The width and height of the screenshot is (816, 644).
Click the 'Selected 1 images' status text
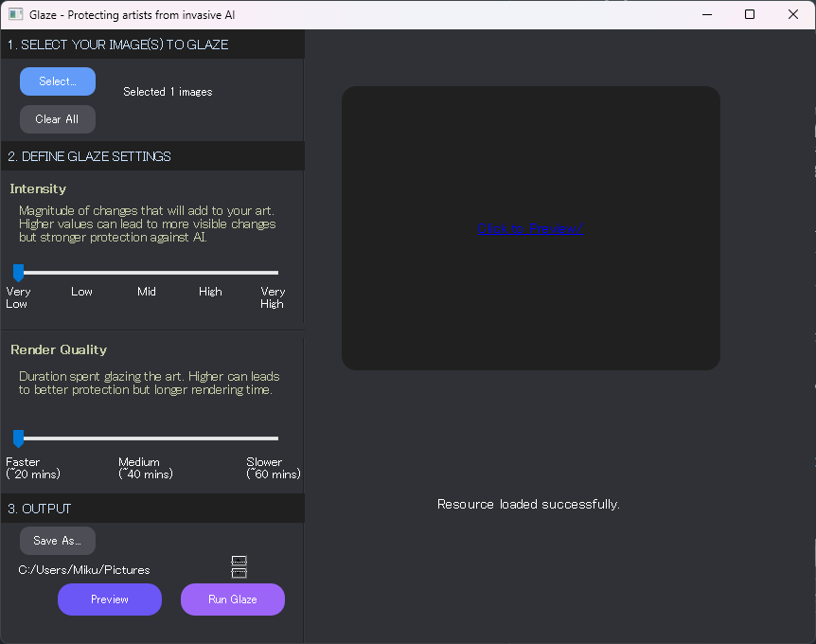point(168,92)
